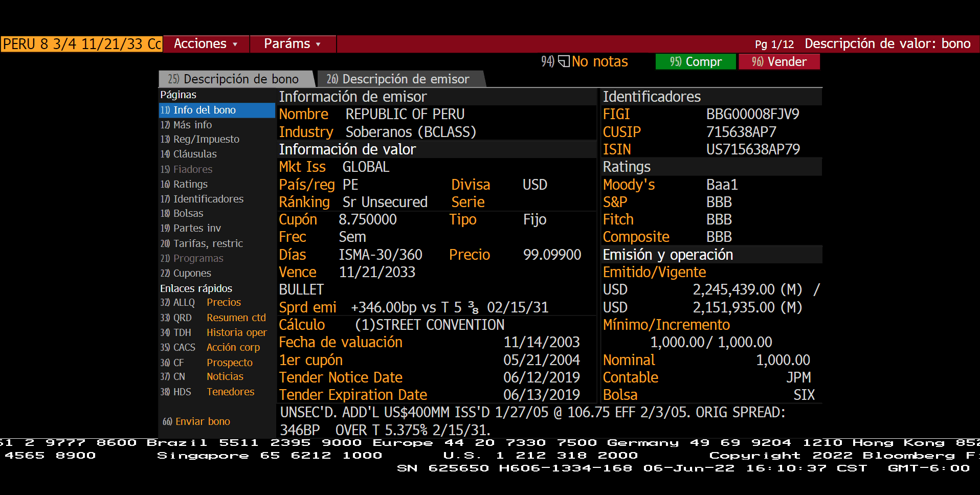Select Ratings in the pages list

point(190,184)
